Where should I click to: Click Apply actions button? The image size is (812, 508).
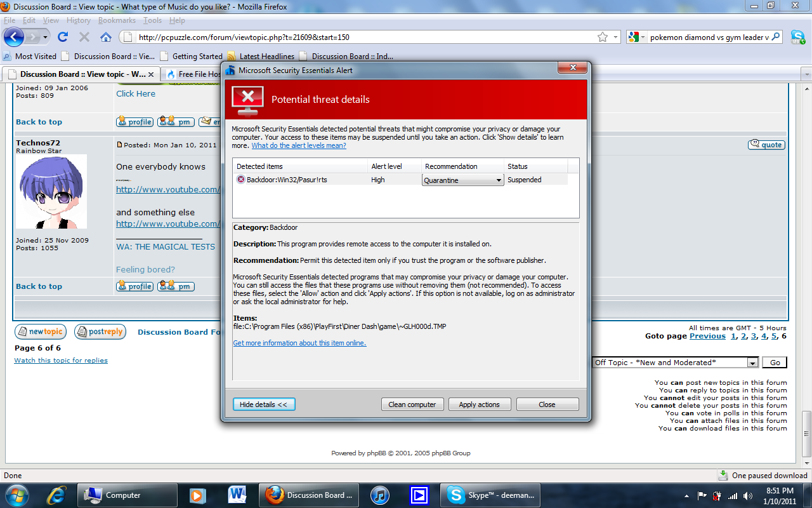(x=480, y=404)
